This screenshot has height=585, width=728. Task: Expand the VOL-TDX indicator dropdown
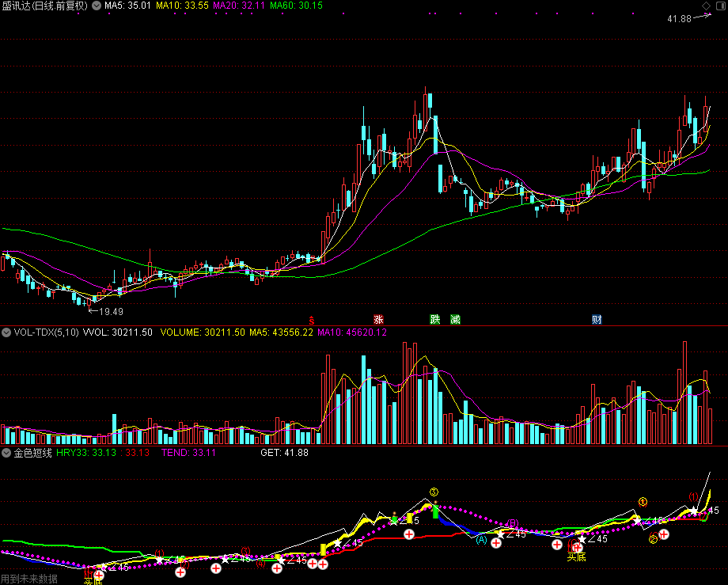(6, 332)
